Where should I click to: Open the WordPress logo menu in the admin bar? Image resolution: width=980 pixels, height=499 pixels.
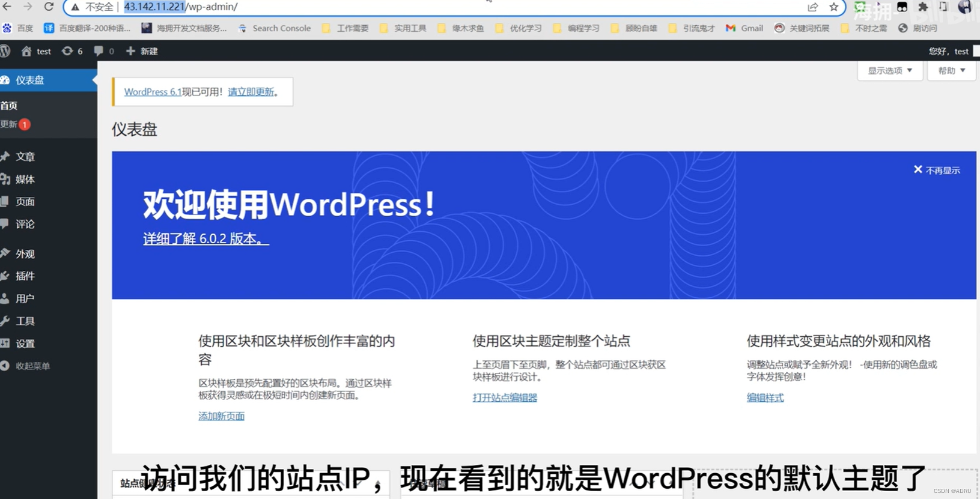point(5,51)
